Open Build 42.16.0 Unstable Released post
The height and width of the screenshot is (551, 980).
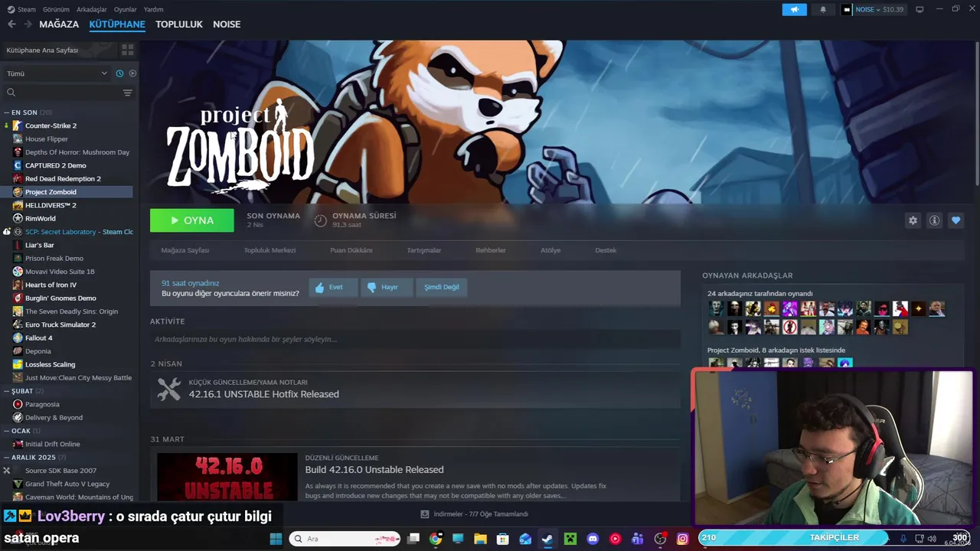coord(374,470)
